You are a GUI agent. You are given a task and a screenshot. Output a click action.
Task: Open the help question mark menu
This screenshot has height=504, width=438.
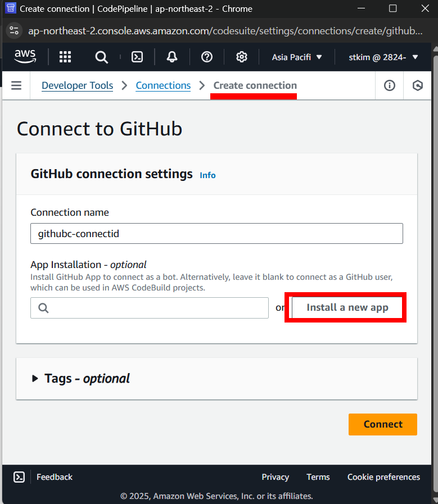pyautogui.click(x=206, y=57)
